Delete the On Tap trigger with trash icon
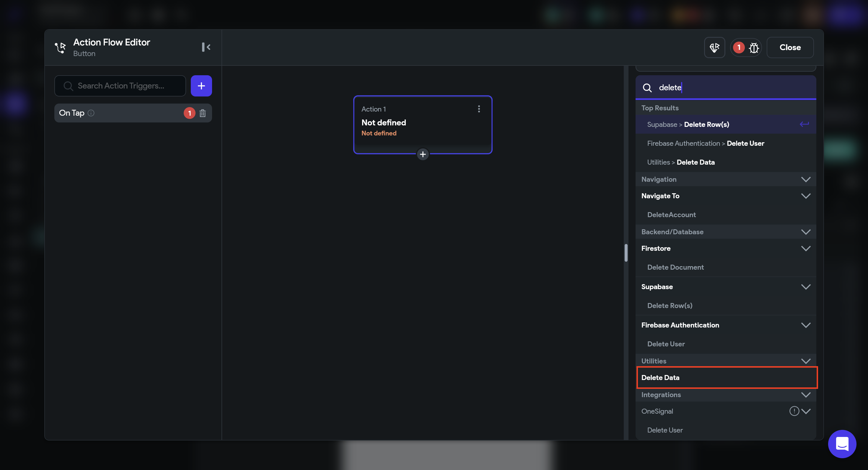The width and height of the screenshot is (868, 470). pyautogui.click(x=203, y=113)
